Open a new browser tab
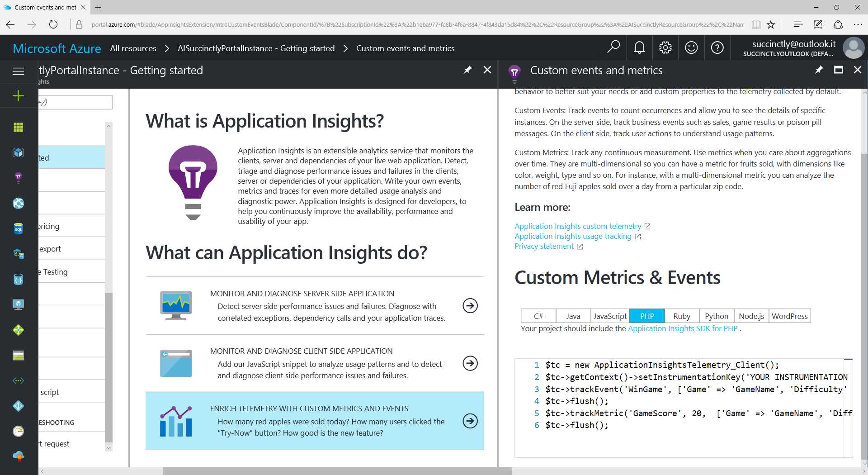Screen dimensions: 868x475 click(x=98, y=7)
